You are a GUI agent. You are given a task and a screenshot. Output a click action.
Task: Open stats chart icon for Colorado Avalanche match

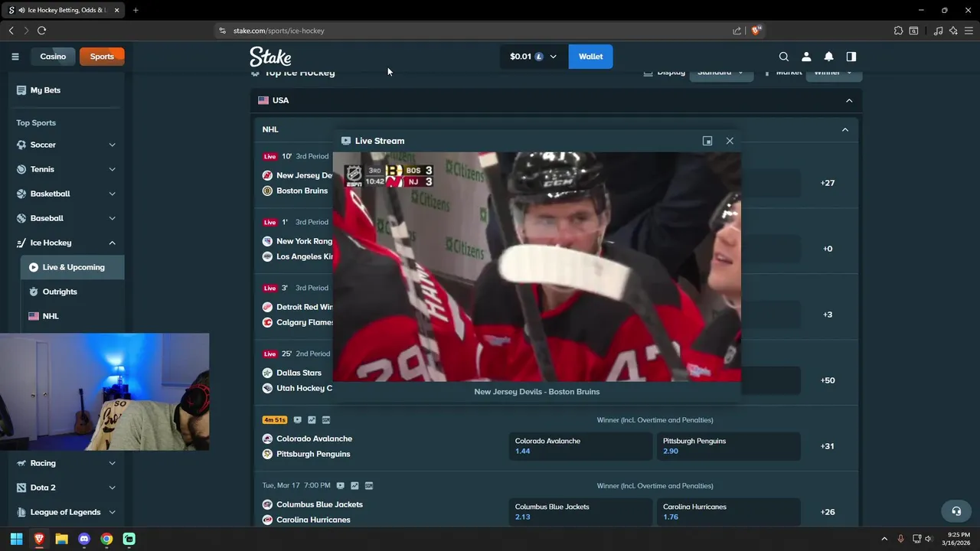(312, 420)
